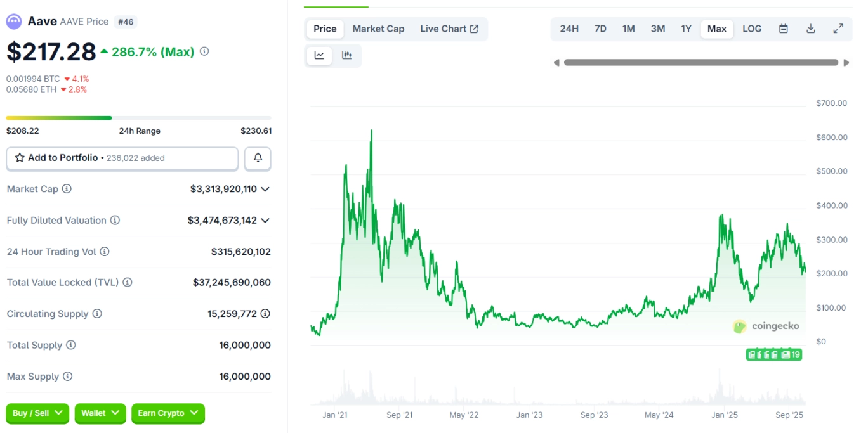Select the Price tab
The image size is (868, 433).
point(325,29)
